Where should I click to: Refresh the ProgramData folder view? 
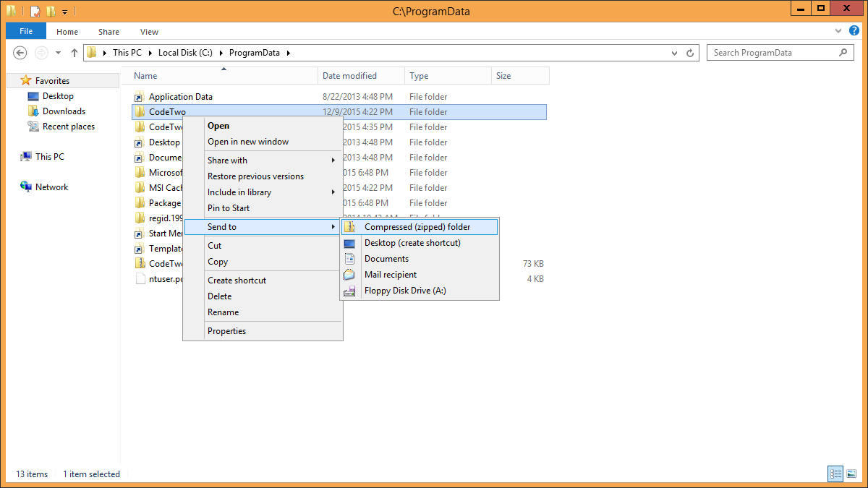point(689,52)
